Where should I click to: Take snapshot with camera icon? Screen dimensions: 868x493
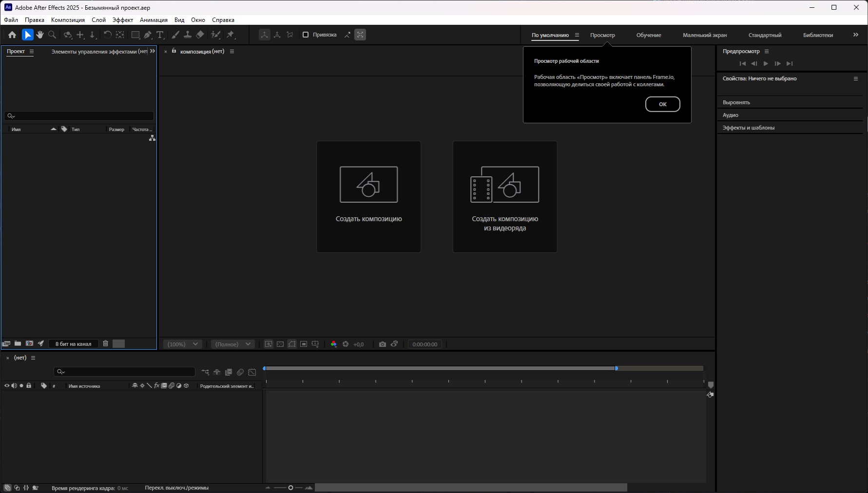383,344
